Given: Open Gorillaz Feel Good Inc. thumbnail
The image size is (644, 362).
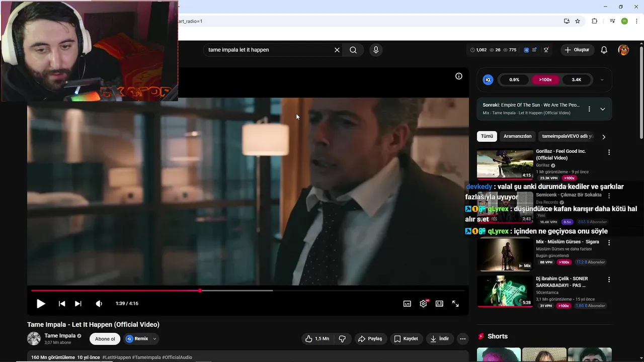Looking at the screenshot, I should click(505, 164).
